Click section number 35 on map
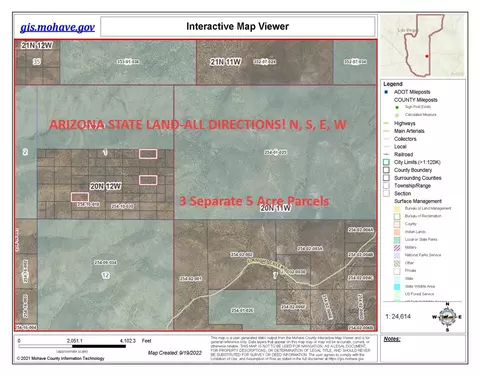Viewport: 480px width, 376px height. click(x=36, y=62)
